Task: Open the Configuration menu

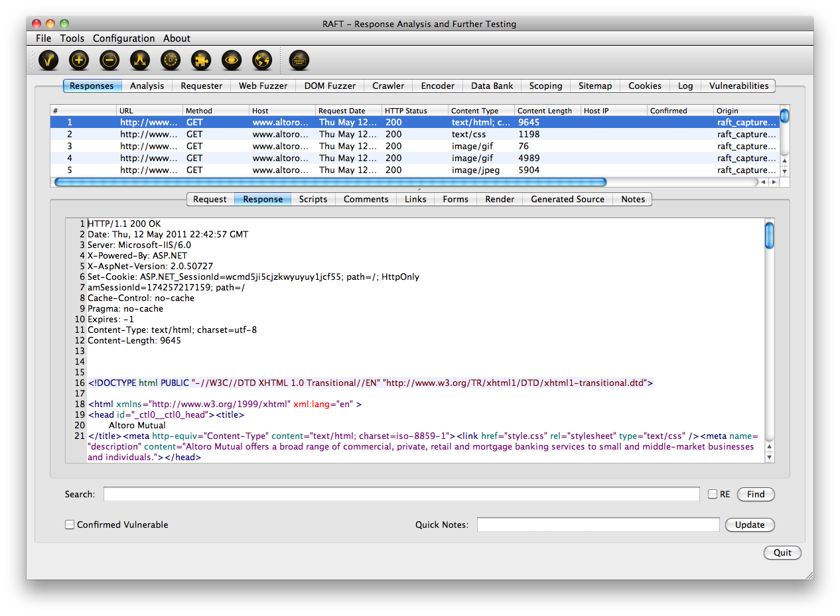Action: [124, 38]
